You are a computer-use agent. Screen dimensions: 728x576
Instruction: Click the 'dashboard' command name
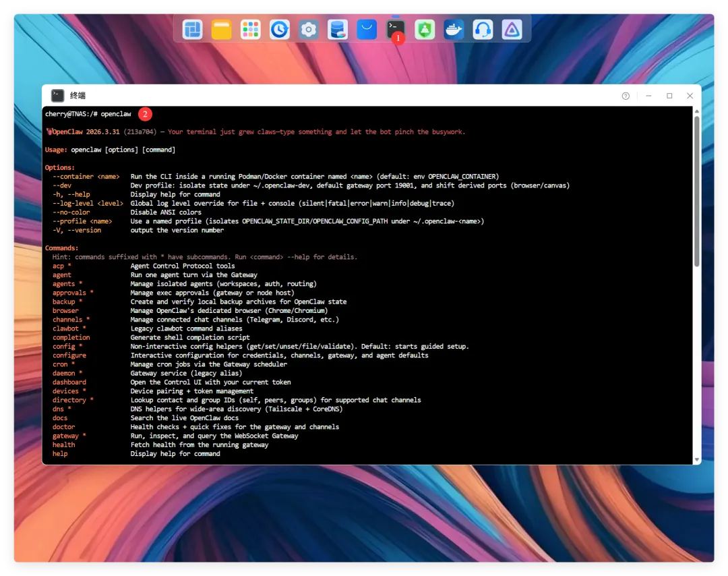(69, 382)
